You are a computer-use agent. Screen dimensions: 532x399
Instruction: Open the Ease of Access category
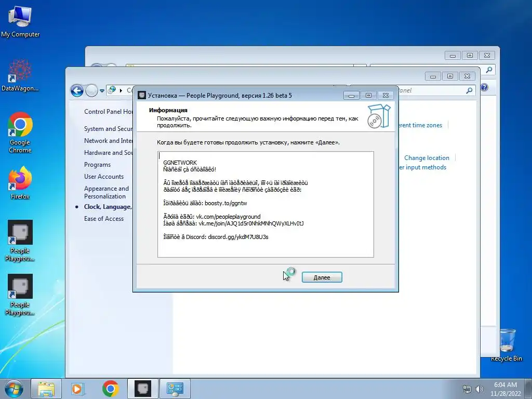104,219
